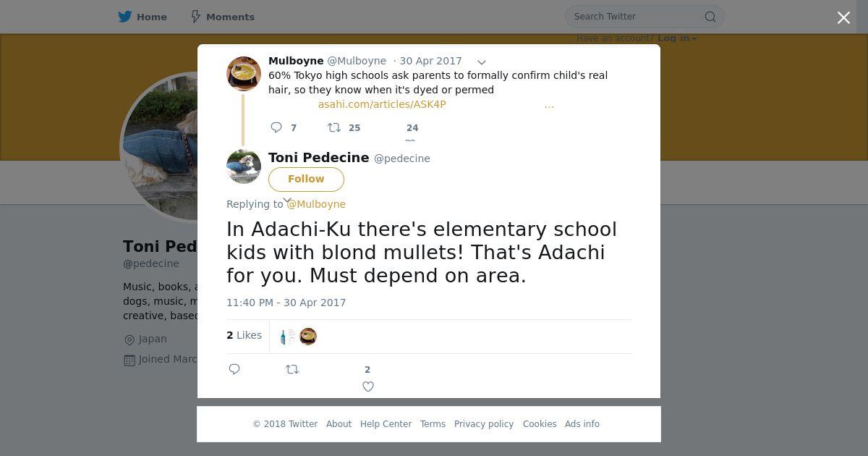The height and width of the screenshot is (456, 868).
Task: Retweet Toni Pedecine's Adachi-Ku tweet
Action: [292, 369]
